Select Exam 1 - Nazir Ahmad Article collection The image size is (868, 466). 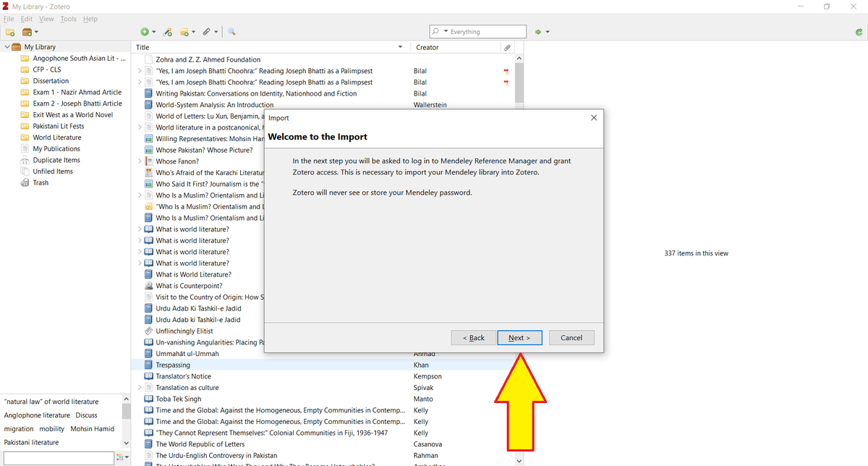tap(77, 92)
